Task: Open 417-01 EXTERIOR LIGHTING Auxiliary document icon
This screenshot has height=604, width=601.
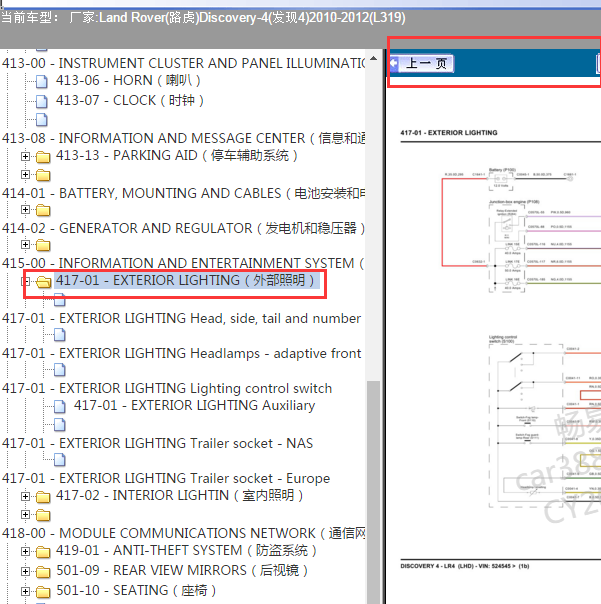Action: (60, 406)
